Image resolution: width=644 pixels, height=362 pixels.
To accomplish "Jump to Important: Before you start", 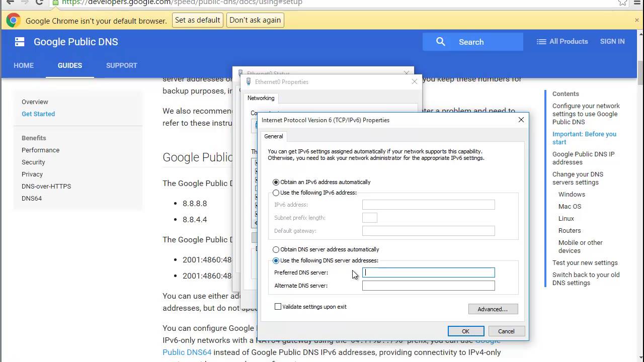I will coord(584,138).
